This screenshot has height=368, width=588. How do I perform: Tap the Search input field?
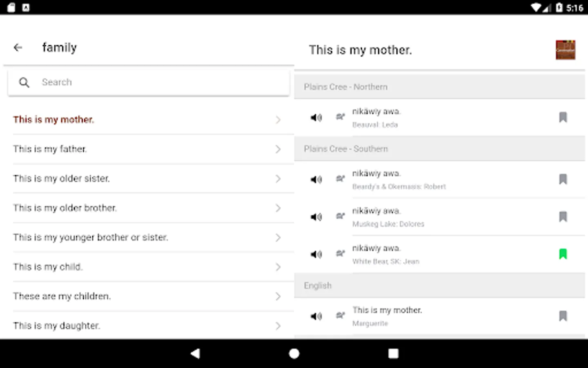point(155,82)
